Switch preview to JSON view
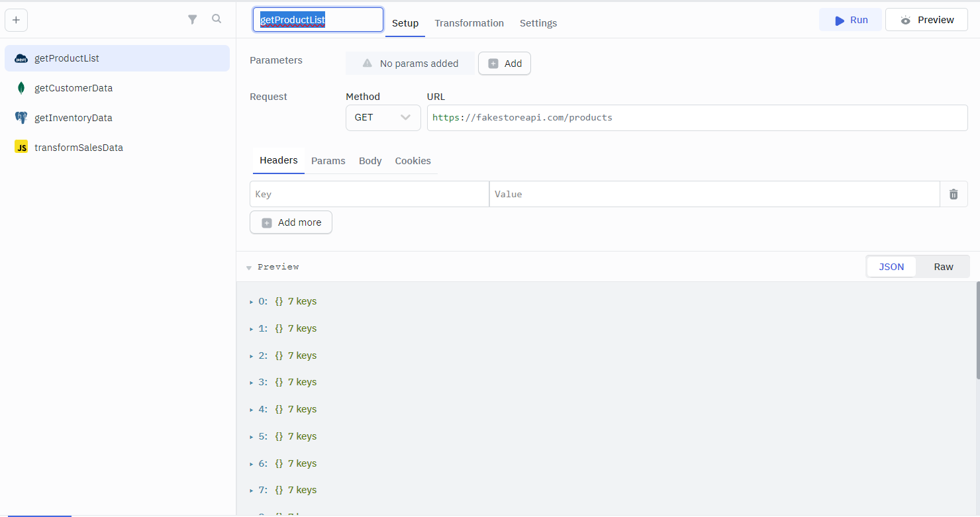980x517 pixels. click(891, 267)
